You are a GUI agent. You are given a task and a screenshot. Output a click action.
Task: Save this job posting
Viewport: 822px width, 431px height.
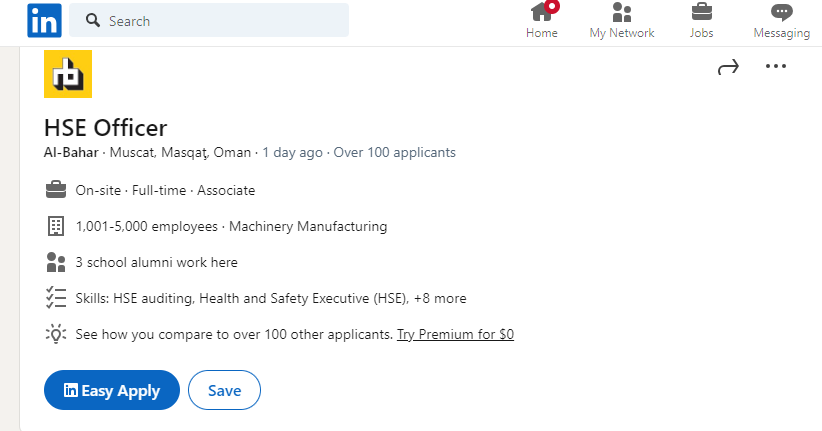tap(224, 390)
